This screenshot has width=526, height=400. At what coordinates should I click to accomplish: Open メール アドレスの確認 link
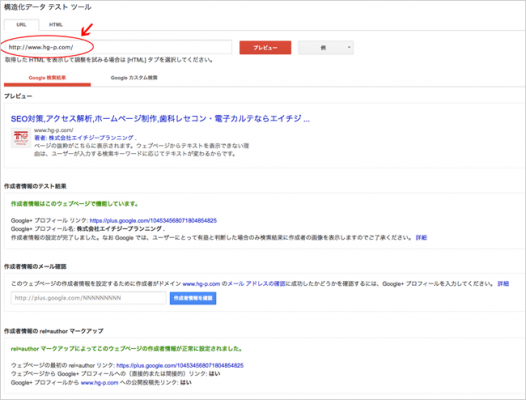click(x=257, y=284)
